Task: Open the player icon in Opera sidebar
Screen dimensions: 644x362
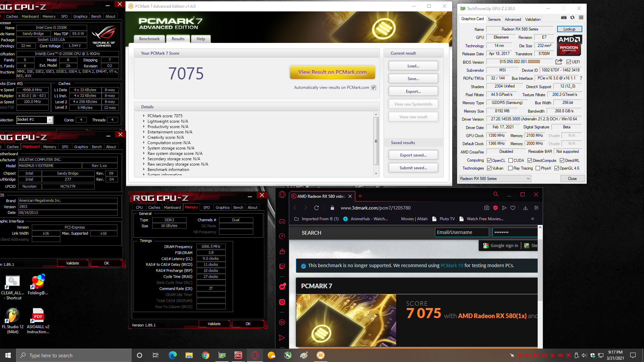Action: [x=282, y=322]
